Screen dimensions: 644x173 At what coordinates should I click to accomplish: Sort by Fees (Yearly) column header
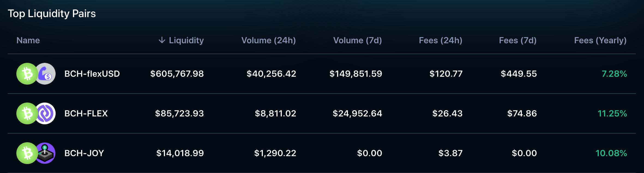pyautogui.click(x=600, y=40)
